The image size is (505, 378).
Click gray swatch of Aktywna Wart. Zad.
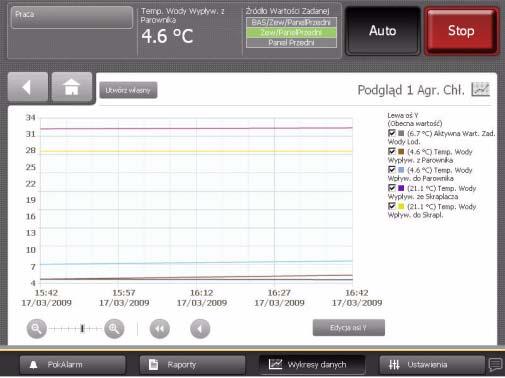pos(401,133)
